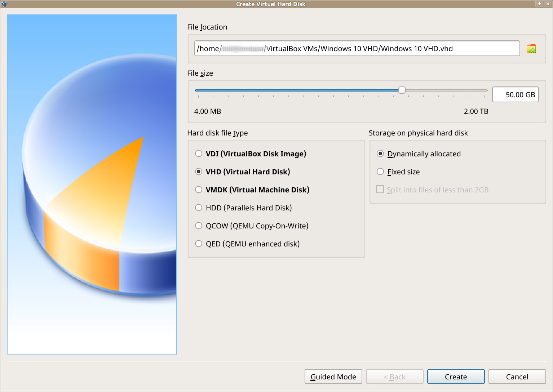553x392 pixels.
Task: Select Dynamically allocated storage
Action: 380,154
